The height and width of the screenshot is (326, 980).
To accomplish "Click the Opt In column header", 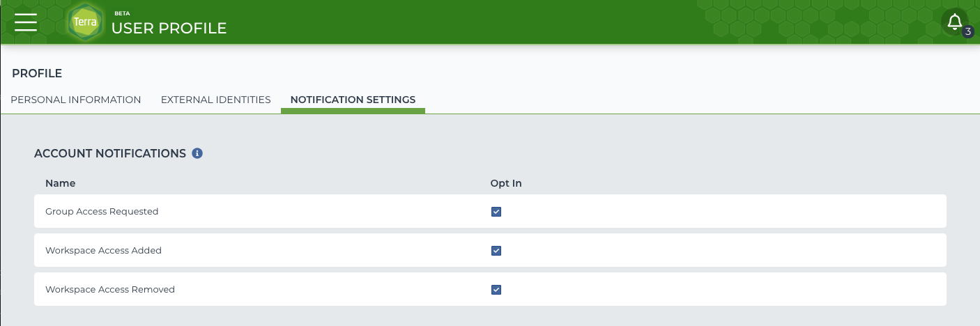I will [x=506, y=183].
